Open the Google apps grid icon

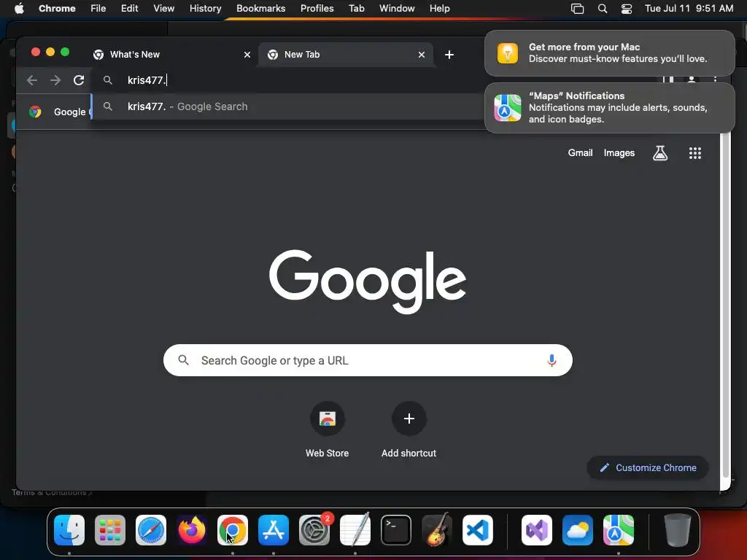694,153
